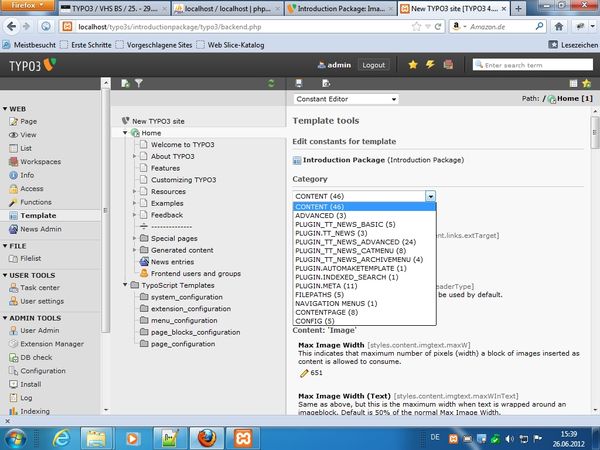Click Firefox reload button
This screenshot has height=450, width=600.
438,27
